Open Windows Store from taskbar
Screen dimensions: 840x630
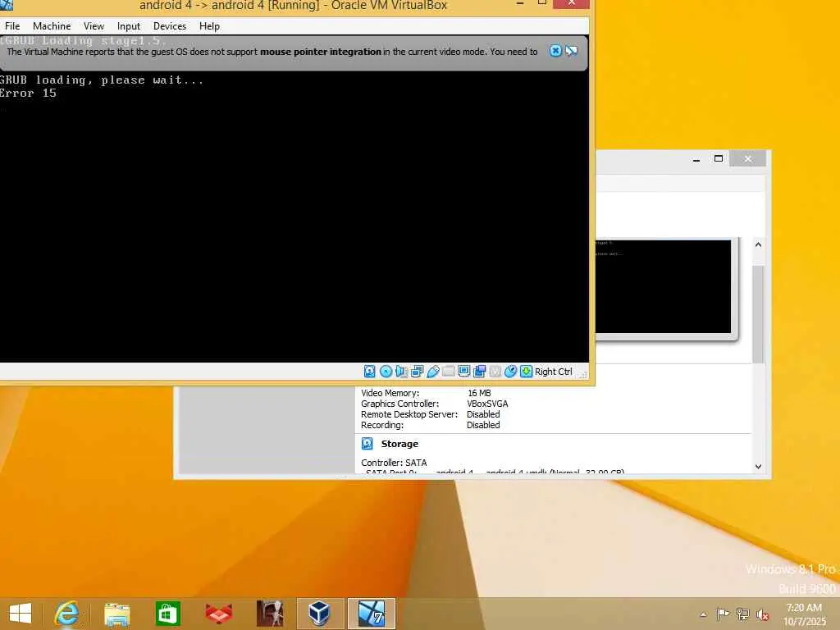167,614
